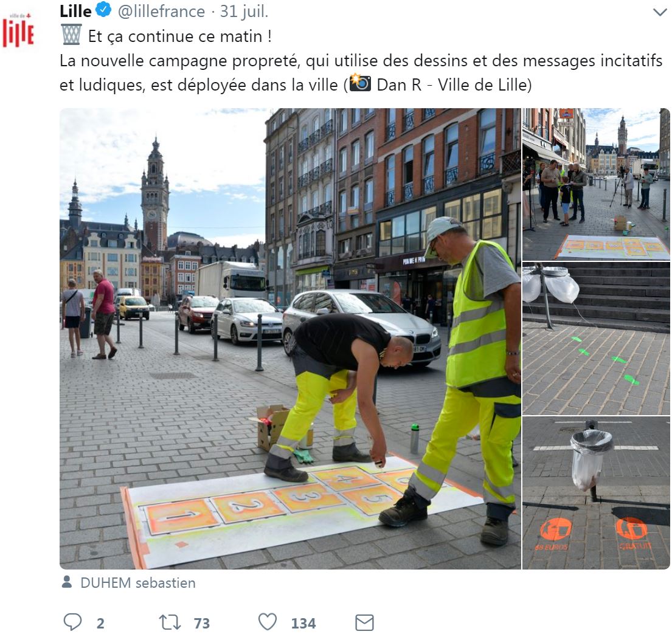Open the @lillefrance handle link
The image size is (672, 637).
pyautogui.click(x=161, y=12)
